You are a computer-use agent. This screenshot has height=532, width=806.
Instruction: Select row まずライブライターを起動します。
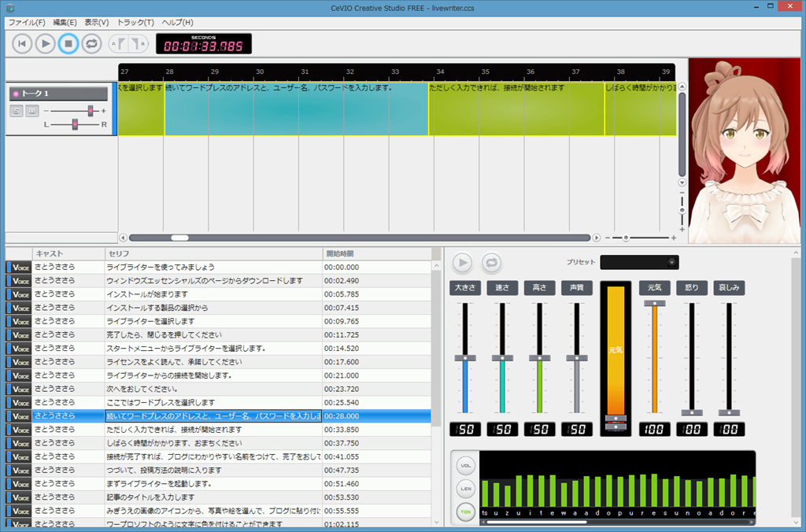(x=219, y=484)
